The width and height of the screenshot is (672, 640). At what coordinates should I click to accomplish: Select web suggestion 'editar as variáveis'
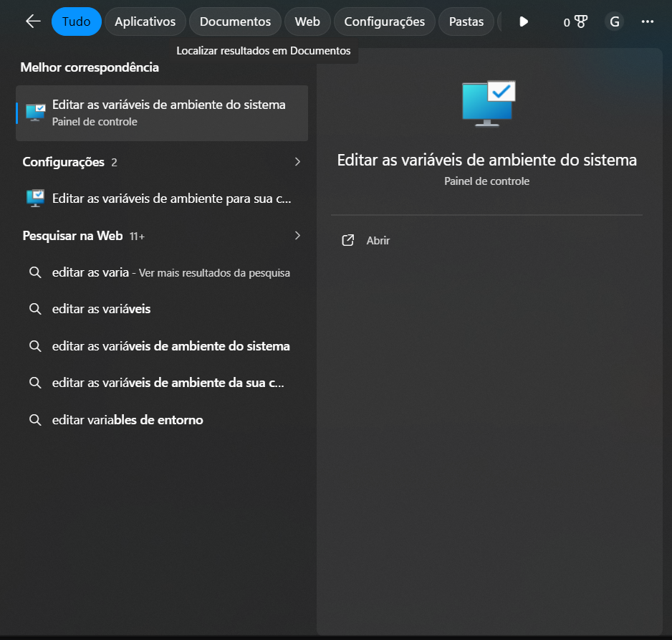[101, 309]
